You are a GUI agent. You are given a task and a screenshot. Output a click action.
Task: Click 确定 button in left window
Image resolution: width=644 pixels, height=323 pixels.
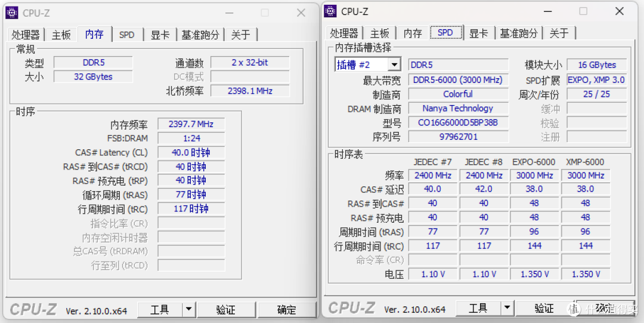287,309
